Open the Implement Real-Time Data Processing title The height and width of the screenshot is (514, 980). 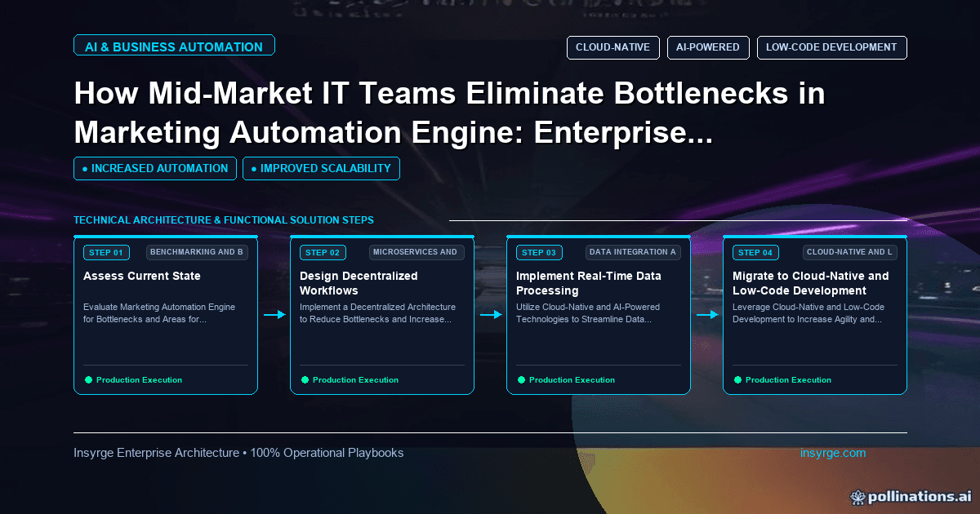(x=589, y=283)
